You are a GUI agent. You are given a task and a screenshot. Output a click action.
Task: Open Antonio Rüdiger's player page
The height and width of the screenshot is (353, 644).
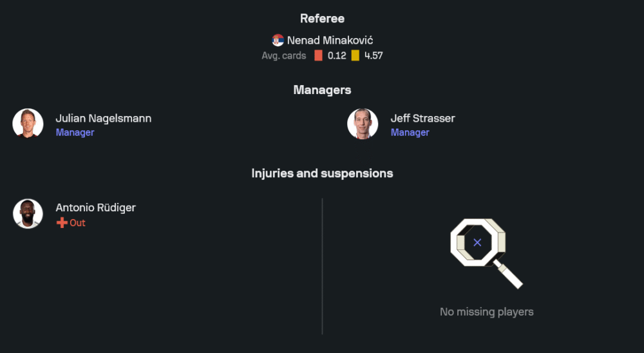point(95,207)
